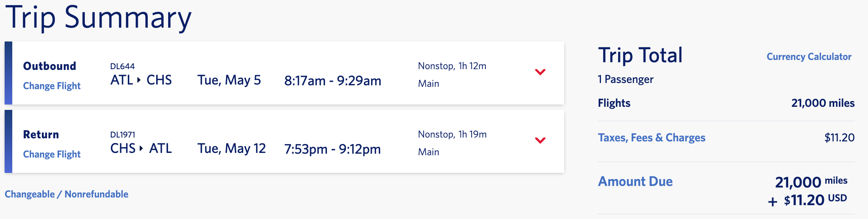Click the return date Tue, May 12
Image resolution: width=868 pixels, height=219 pixels.
click(x=231, y=149)
